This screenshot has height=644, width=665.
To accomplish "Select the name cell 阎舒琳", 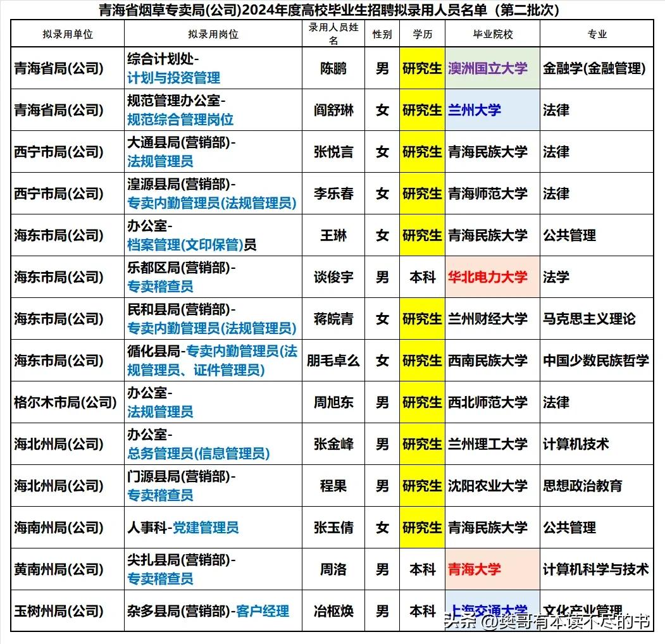I will click(x=333, y=110).
